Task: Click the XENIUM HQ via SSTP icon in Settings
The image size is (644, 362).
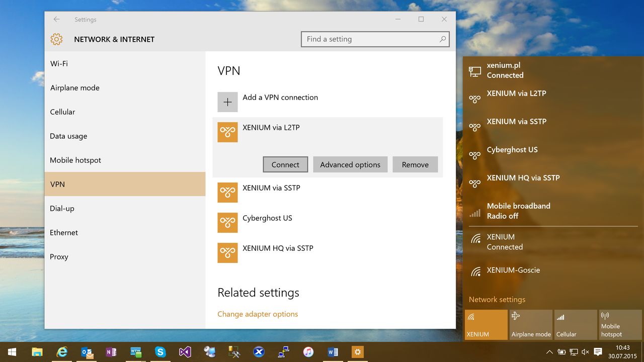Action: coord(227,253)
